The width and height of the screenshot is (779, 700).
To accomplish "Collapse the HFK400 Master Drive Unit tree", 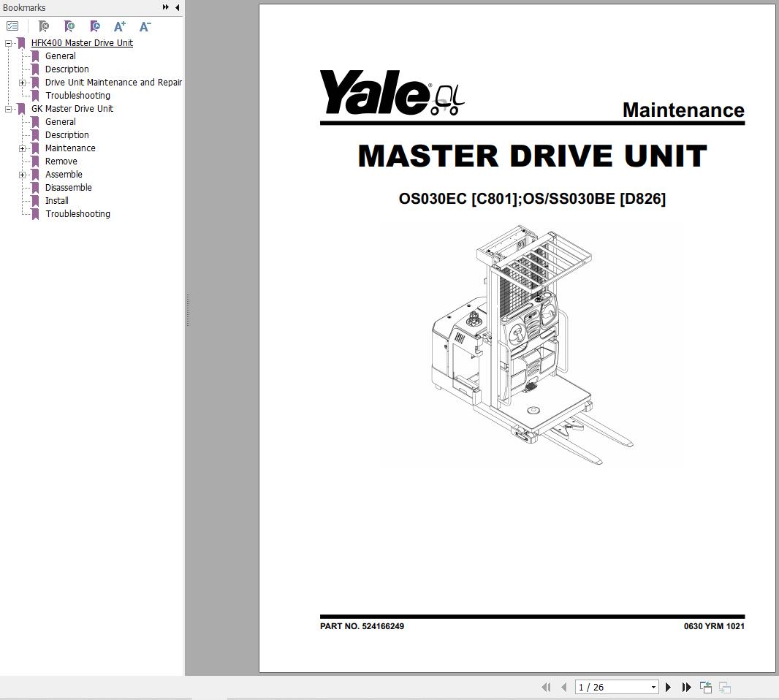I will [x=8, y=43].
